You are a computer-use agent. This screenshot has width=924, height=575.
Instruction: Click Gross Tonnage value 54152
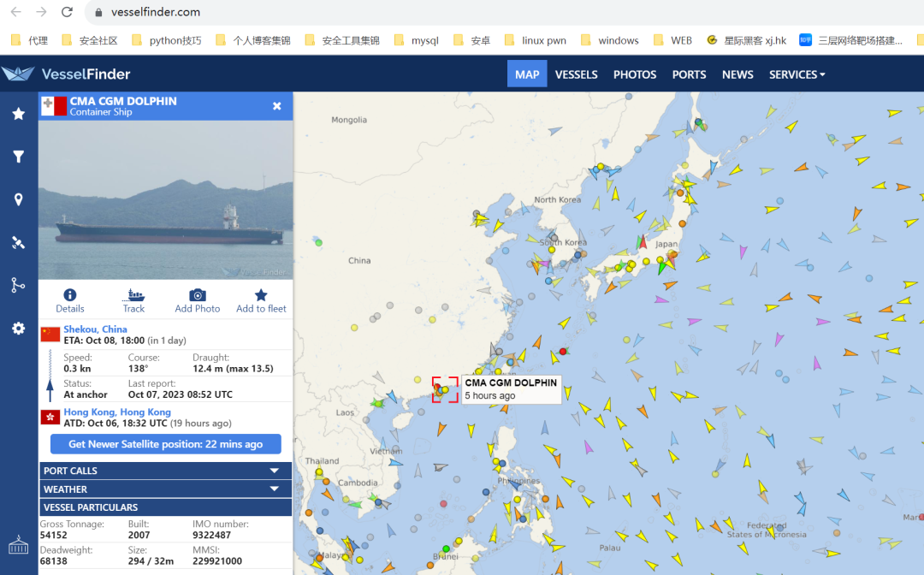(54, 535)
